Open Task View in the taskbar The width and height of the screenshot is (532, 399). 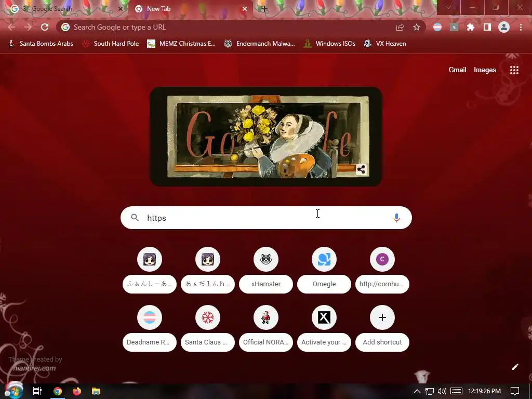pyautogui.click(x=37, y=391)
